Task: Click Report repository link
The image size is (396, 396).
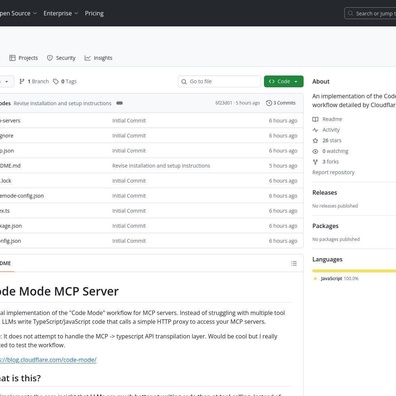Action: tap(333, 172)
